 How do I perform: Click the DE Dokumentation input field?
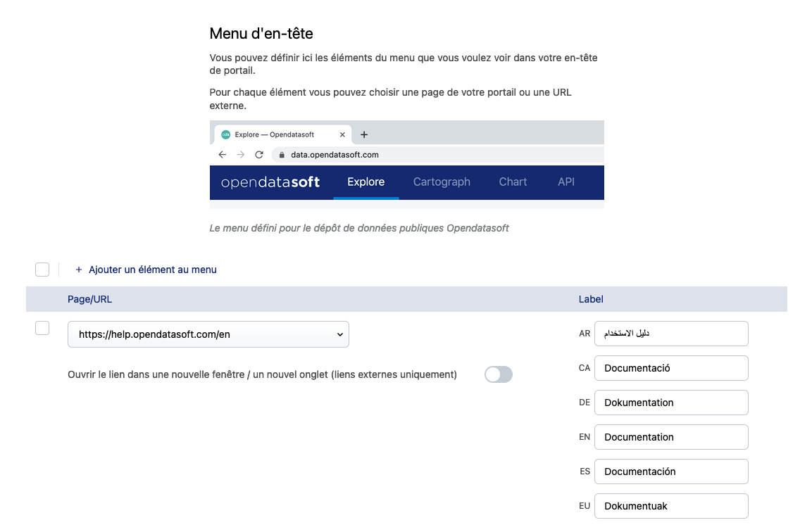671,403
